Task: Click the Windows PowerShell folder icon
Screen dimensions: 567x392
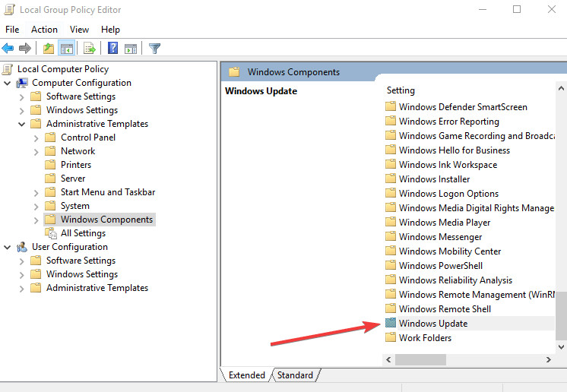Action: [x=391, y=265]
